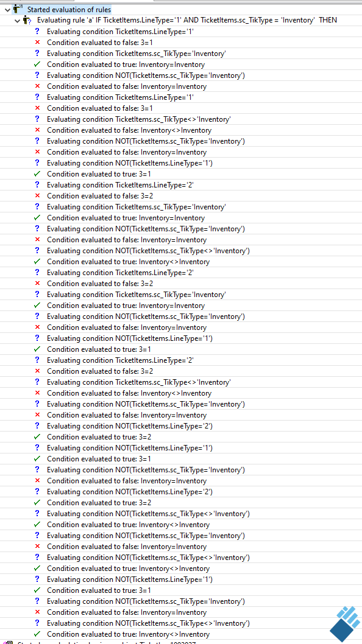
Task: Click question-mark icon of first "TicketItems.LineType='2'" condition
Action: tap(37, 185)
